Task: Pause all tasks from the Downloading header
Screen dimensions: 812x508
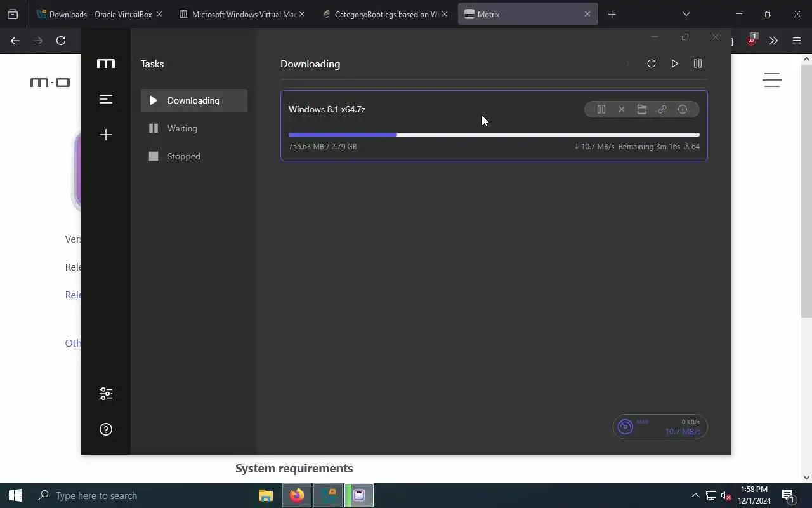Action: pyautogui.click(x=698, y=63)
